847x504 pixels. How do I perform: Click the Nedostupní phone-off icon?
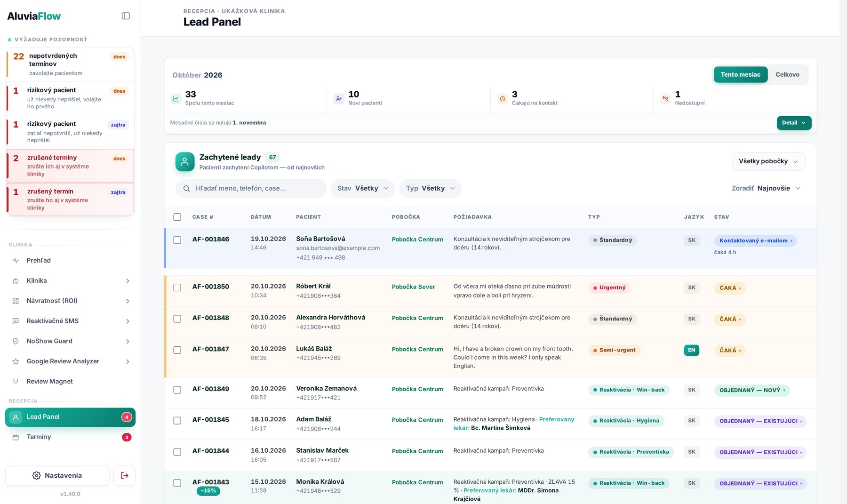click(665, 99)
